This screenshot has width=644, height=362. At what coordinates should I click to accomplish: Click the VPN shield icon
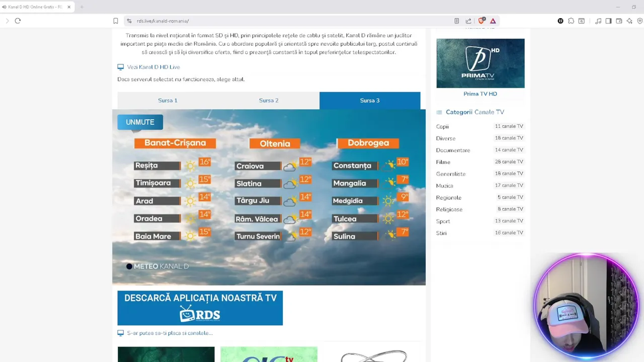click(x=640, y=21)
